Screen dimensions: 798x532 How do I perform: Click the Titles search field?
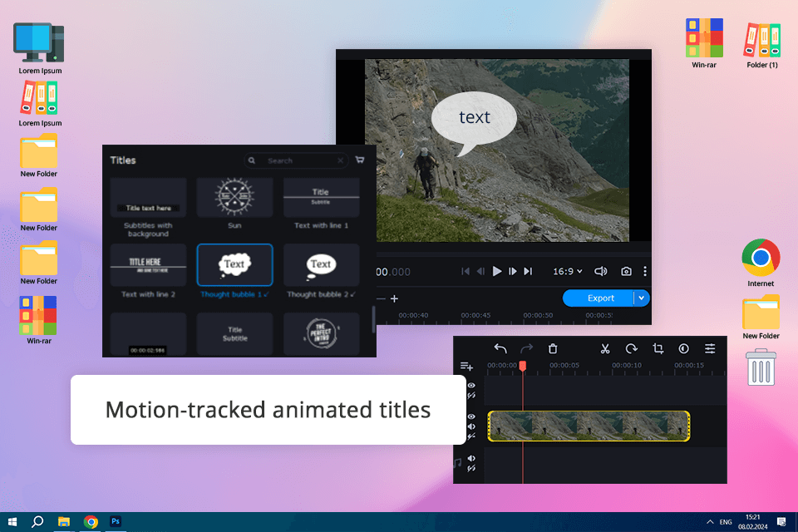point(296,160)
